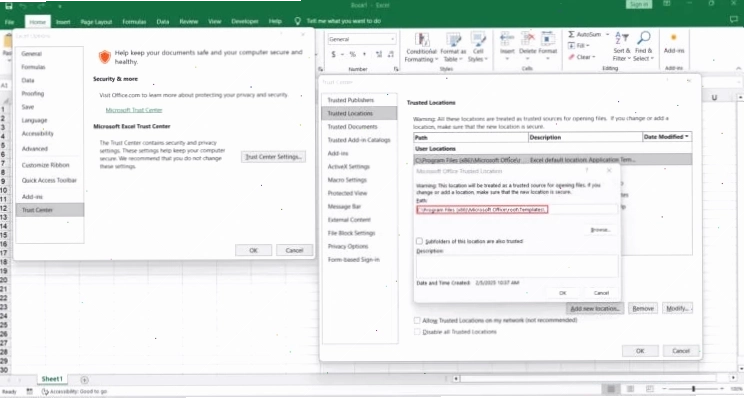Open Number Format dialog launcher

click(x=396, y=69)
